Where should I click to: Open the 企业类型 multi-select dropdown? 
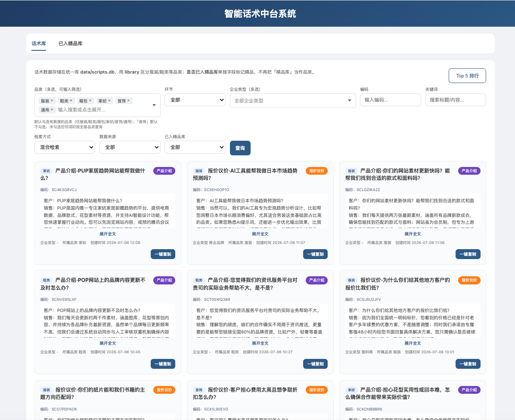[x=293, y=100]
